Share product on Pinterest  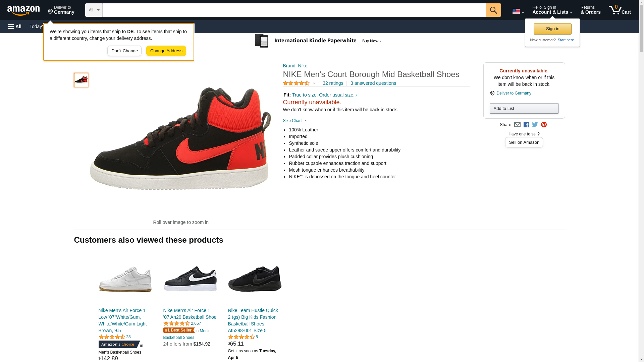tap(544, 125)
